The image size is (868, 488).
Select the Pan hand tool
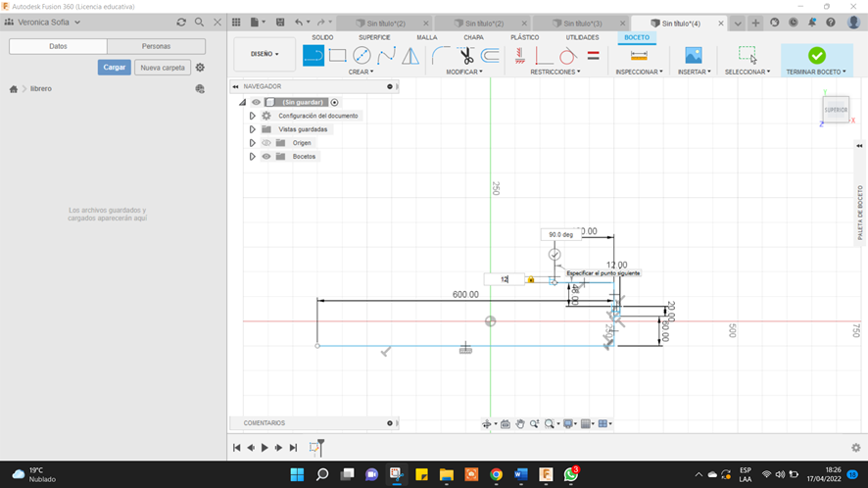point(520,423)
